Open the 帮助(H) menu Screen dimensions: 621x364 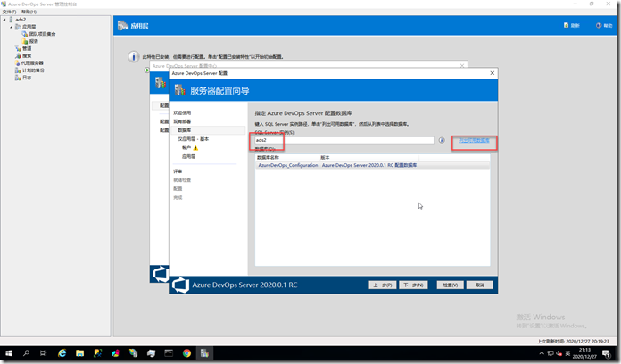29,12
